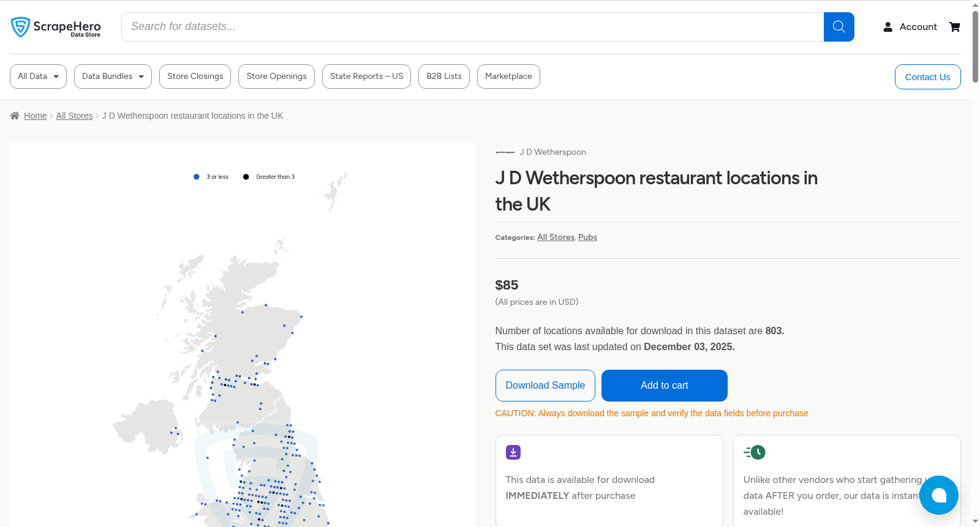980x527 pixels.
Task: Click the home icon in breadcrumb
Action: [x=15, y=116]
